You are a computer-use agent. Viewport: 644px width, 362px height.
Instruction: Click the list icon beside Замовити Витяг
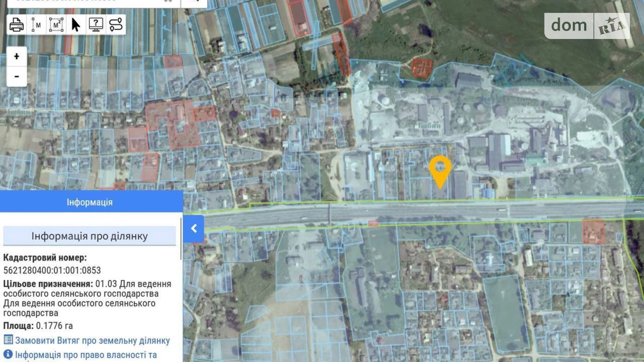[x=8, y=340]
